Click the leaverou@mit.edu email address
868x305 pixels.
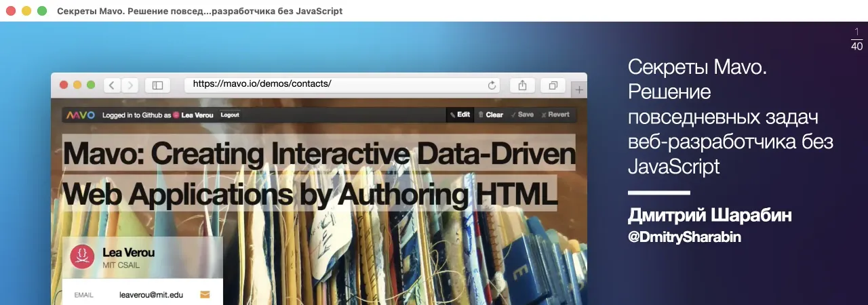click(151, 295)
